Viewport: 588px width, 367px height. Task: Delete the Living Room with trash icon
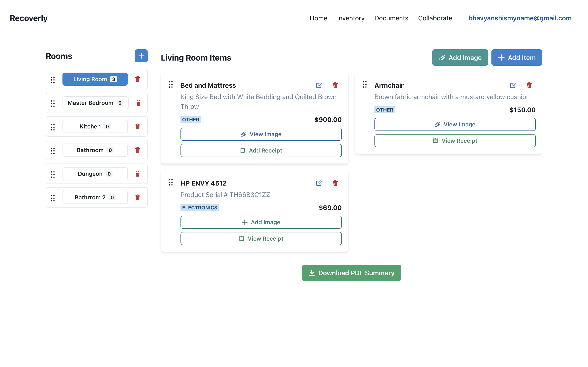138,79
